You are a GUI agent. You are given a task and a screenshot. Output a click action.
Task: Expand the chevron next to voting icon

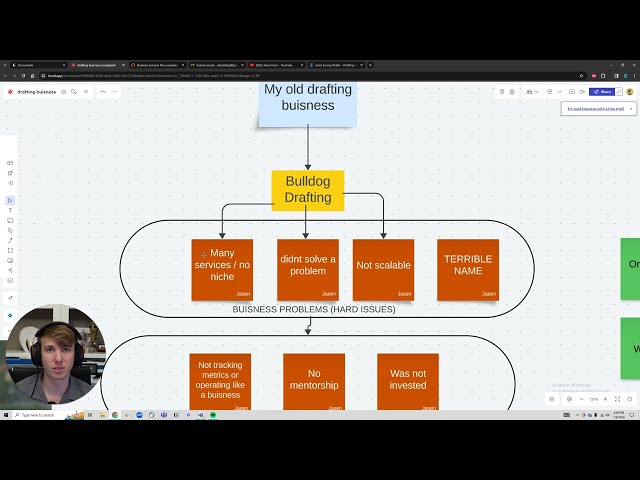pyautogui.click(x=560, y=92)
